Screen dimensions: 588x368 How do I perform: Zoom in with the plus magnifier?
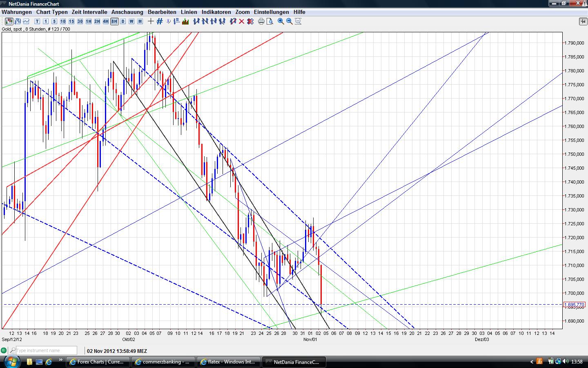[x=281, y=21]
